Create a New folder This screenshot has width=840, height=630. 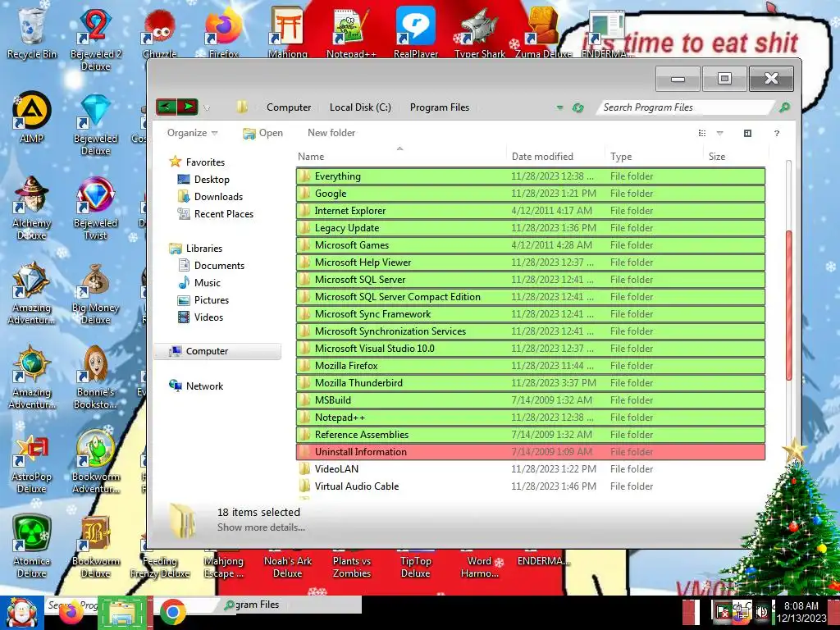331,133
